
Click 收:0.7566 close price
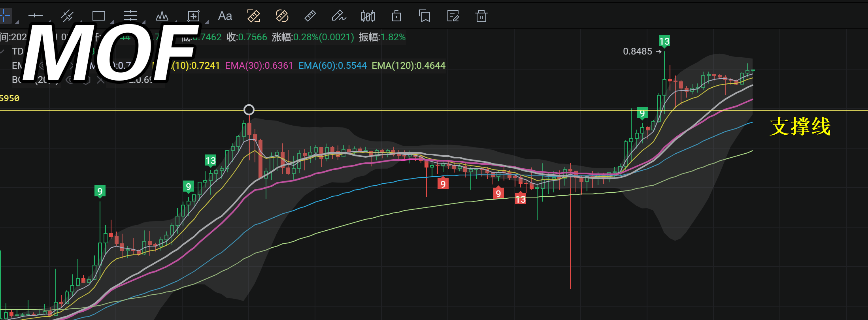[247, 37]
